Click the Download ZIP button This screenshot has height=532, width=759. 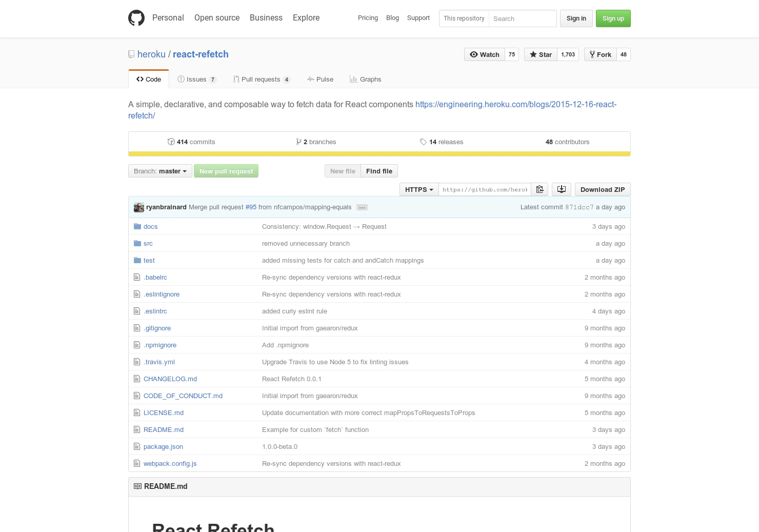[602, 189]
